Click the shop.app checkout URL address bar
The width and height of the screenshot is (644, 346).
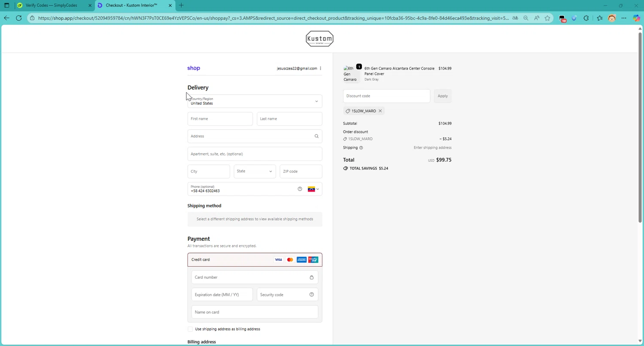pos(273,18)
